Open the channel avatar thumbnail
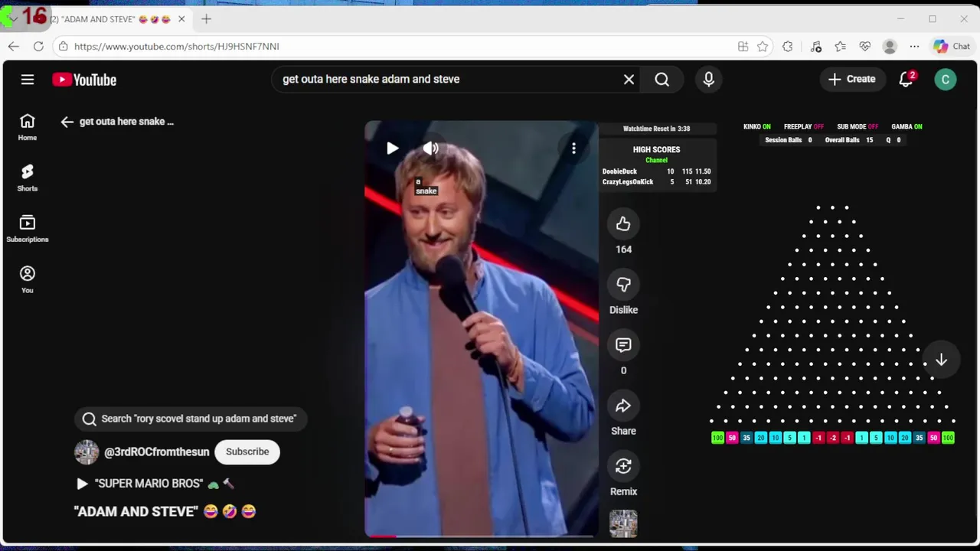 pos(87,452)
